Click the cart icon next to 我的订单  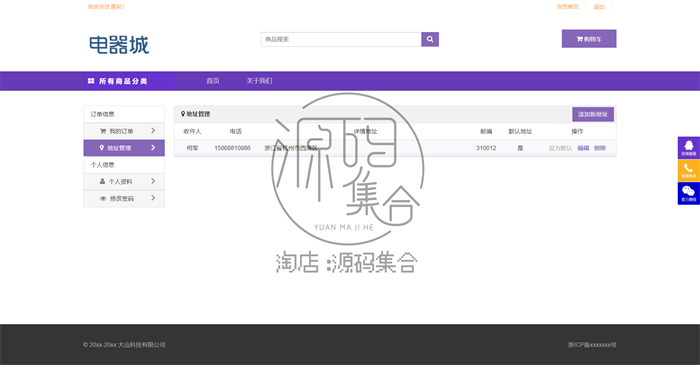click(x=103, y=131)
